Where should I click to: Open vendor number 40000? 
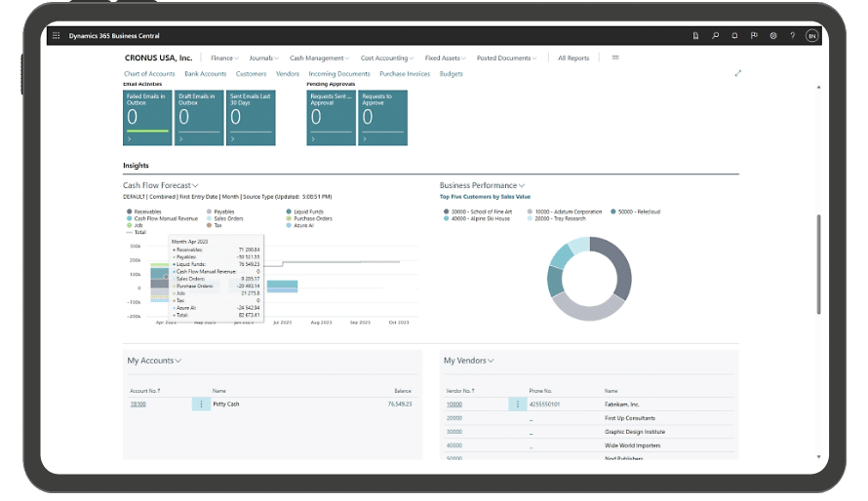pyautogui.click(x=454, y=445)
